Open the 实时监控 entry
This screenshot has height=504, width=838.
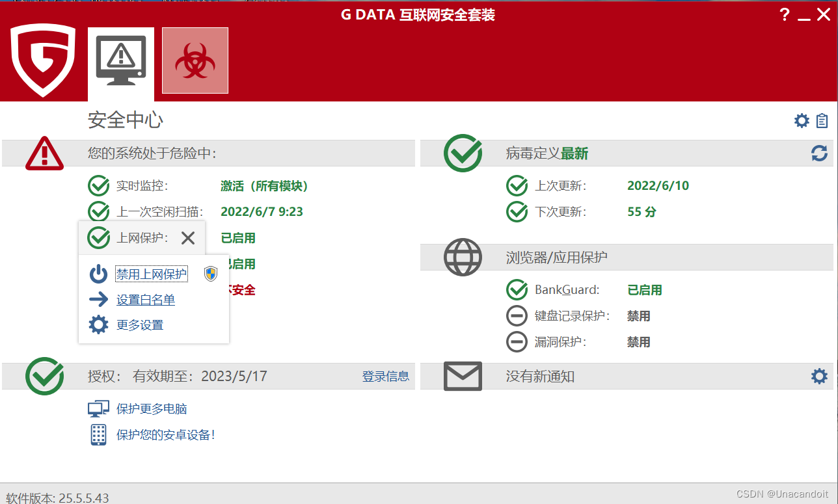142,186
